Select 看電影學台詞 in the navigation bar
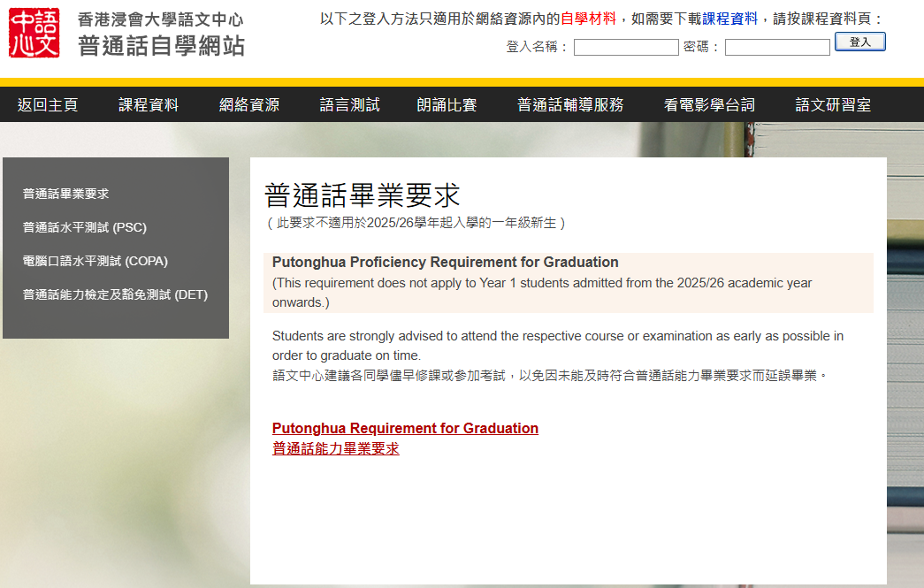Screen dimensions: 924x588 pos(709,104)
